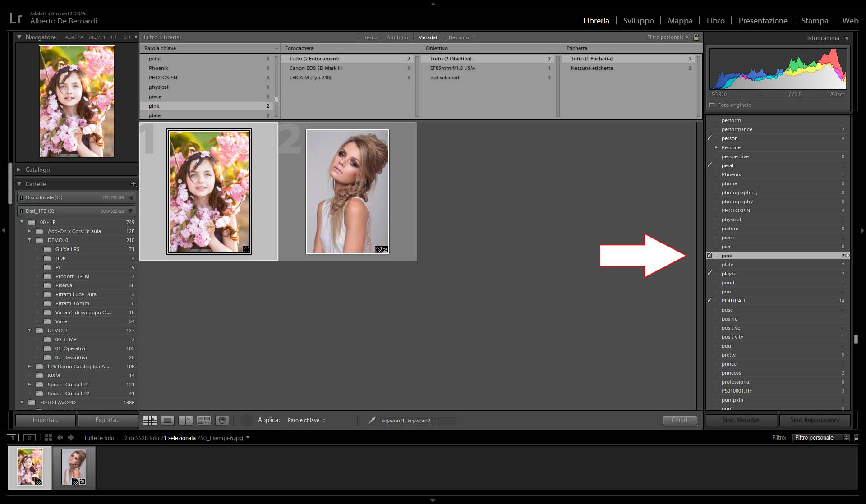This screenshot has height=504, width=866.
Task: Click the Importa button
Action: (x=46, y=420)
